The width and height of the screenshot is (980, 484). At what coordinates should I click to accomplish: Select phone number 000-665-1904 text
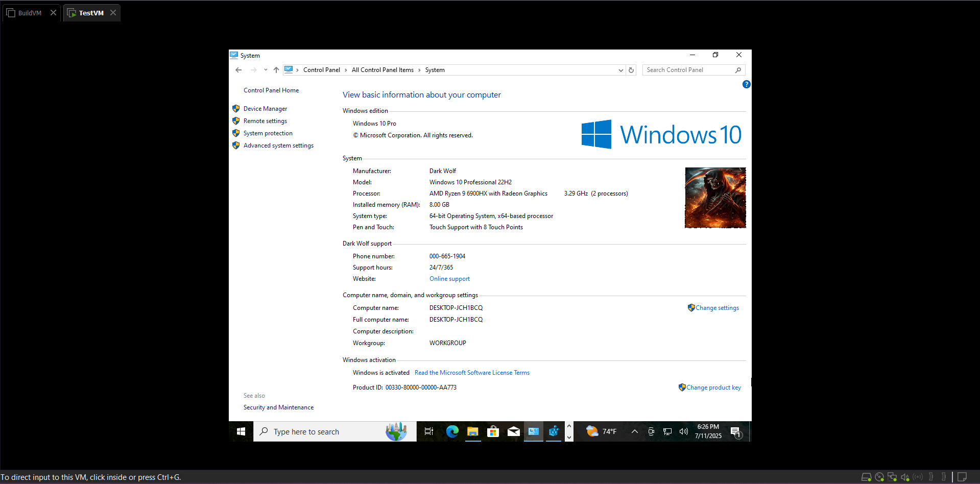(447, 256)
